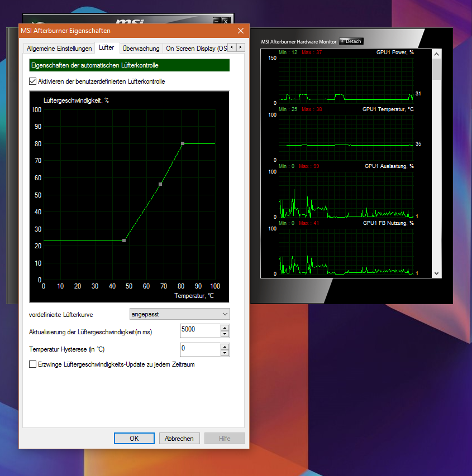Image resolution: width=472 pixels, height=476 pixels.
Task: Click the Temperatur Hysterese input field
Action: tap(200, 350)
